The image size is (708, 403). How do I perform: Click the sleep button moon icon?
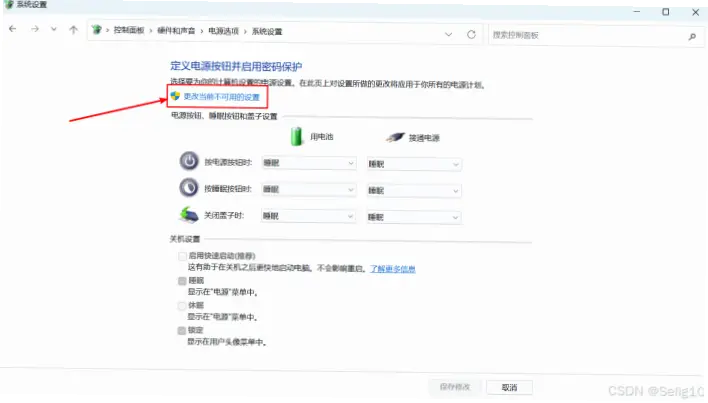click(189, 188)
